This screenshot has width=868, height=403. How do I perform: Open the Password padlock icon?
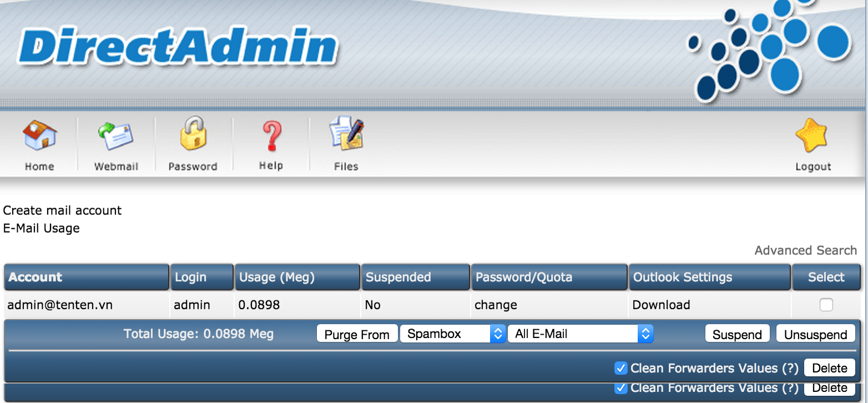[193, 133]
